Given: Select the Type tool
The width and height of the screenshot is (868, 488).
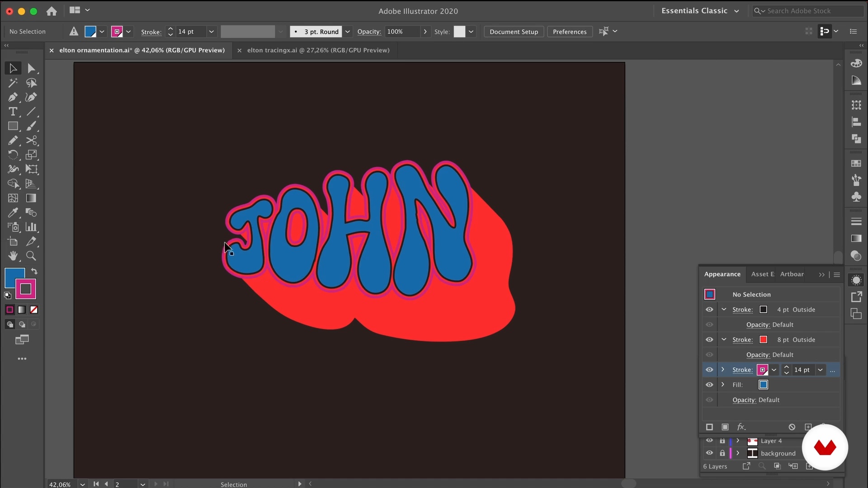Looking at the screenshot, I should click(13, 112).
